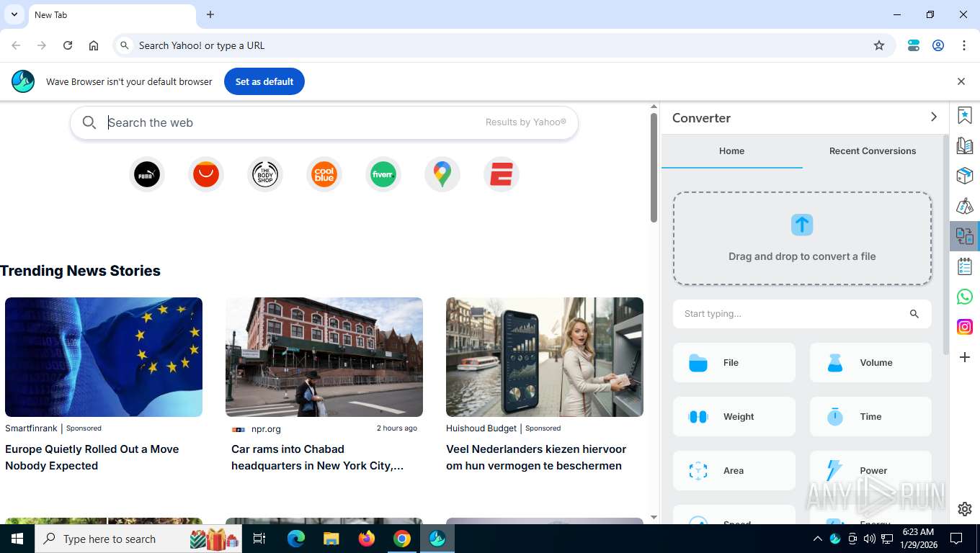Open WhatsApp from the sidebar
The width and height of the screenshot is (980, 553).
[965, 297]
